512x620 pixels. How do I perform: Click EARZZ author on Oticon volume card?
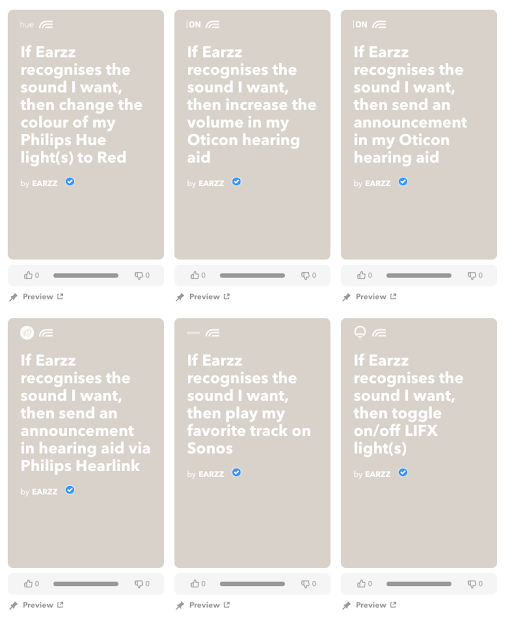click(211, 183)
